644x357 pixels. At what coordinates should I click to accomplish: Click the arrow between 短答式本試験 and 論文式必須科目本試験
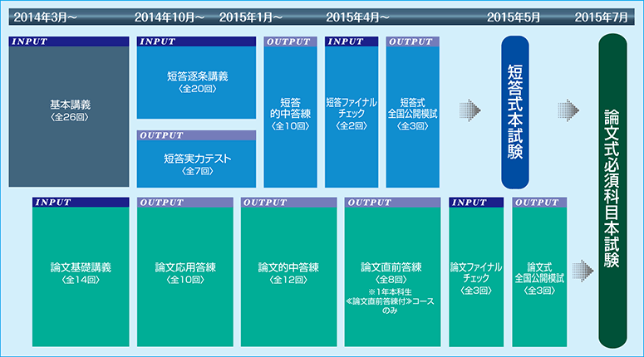point(569,110)
